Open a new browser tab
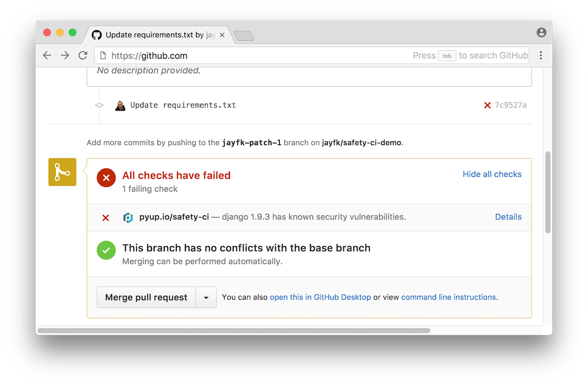This screenshot has height=386, width=588. (x=244, y=35)
